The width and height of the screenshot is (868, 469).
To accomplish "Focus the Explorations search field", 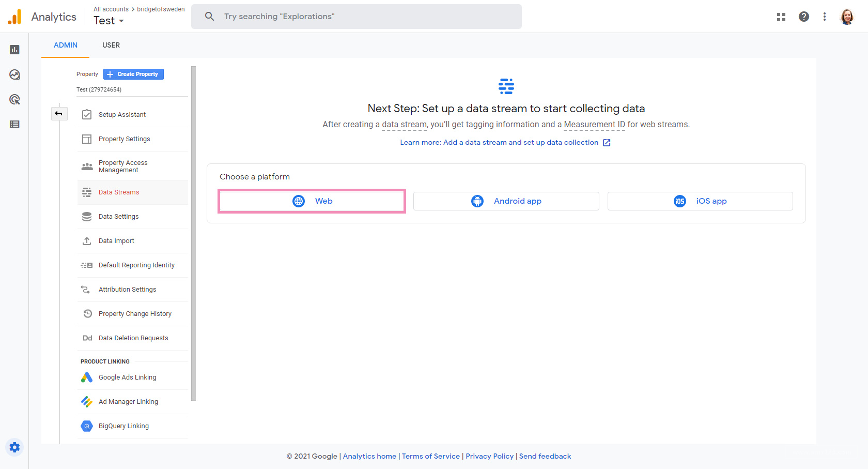I will (x=357, y=17).
